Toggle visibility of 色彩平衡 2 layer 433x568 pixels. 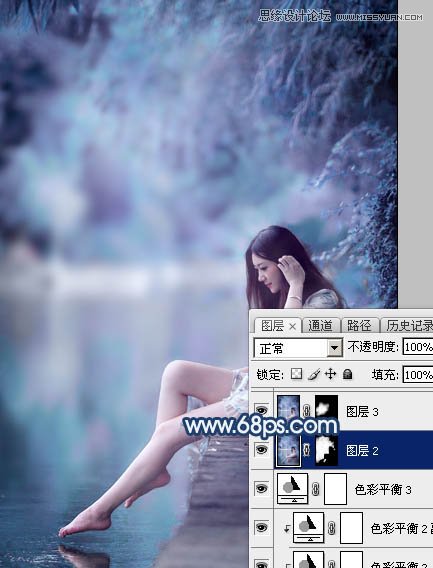click(x=262, y=528)
